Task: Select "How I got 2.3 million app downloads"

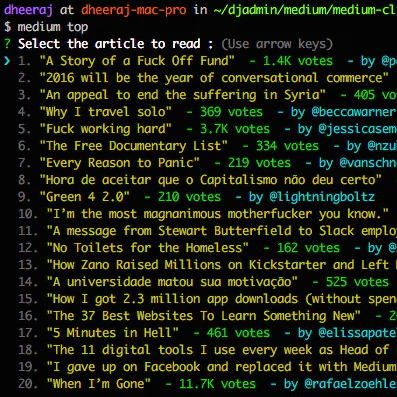Action: coord(221,299)
